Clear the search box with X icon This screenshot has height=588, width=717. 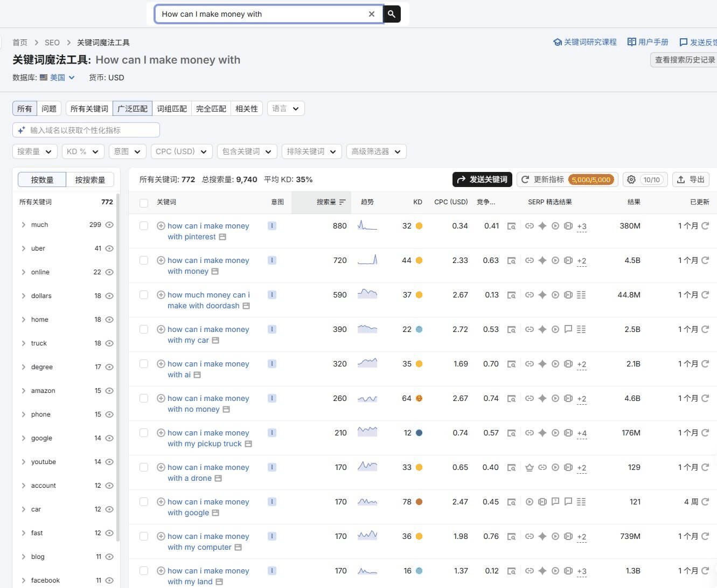tap(372, 14)
